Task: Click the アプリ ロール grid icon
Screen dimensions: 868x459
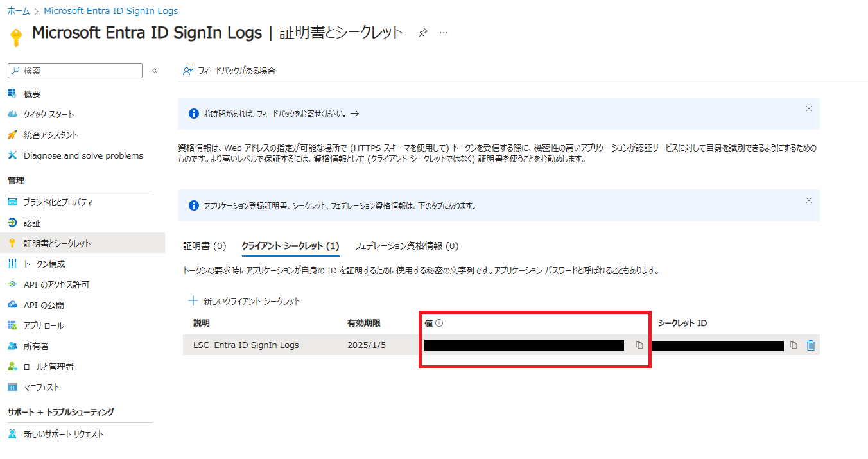Action: pos(12,325)
